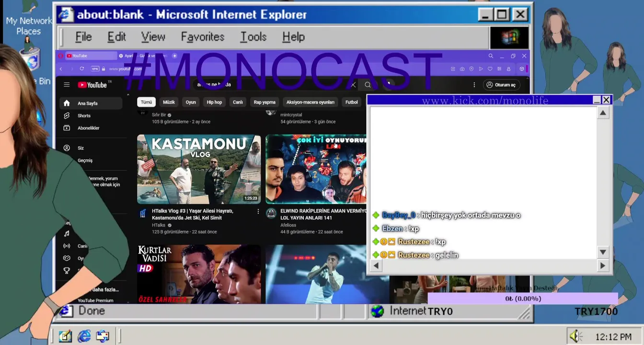Open the HTalks Vlog #3 title link
Screen dimensions: 644x345
tap(193, 214)
